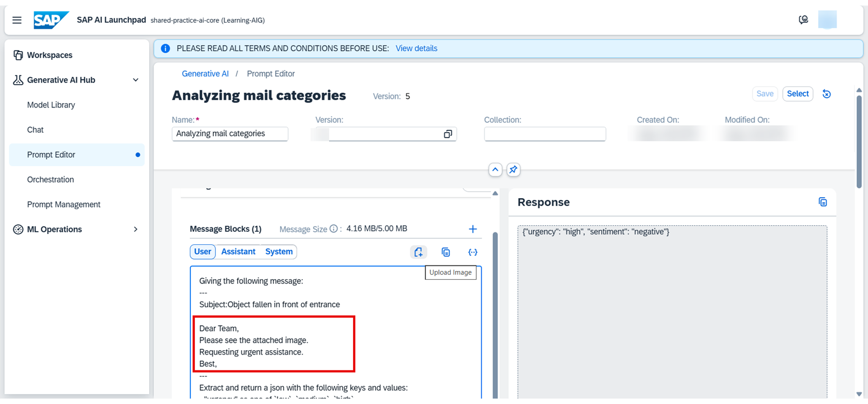Click the reset history icon beside Select
Screen dimensions: 868x404
click(x=826, y=94)
